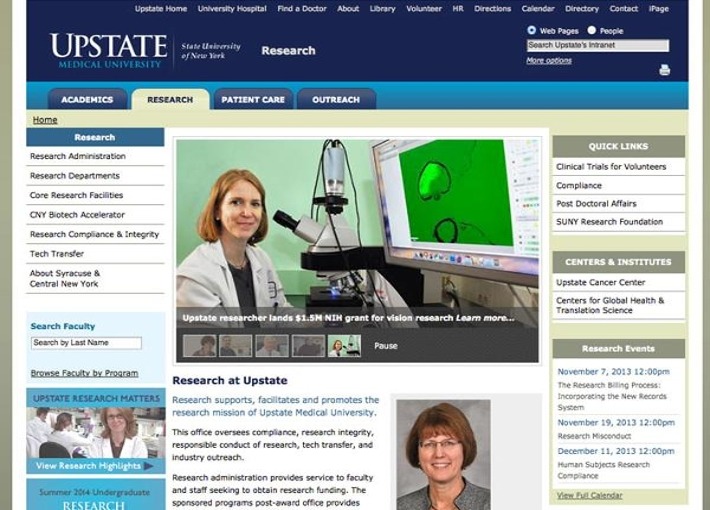Click the Upstate Medical University logo
The image size is (710, 510).
pos(109,51)
